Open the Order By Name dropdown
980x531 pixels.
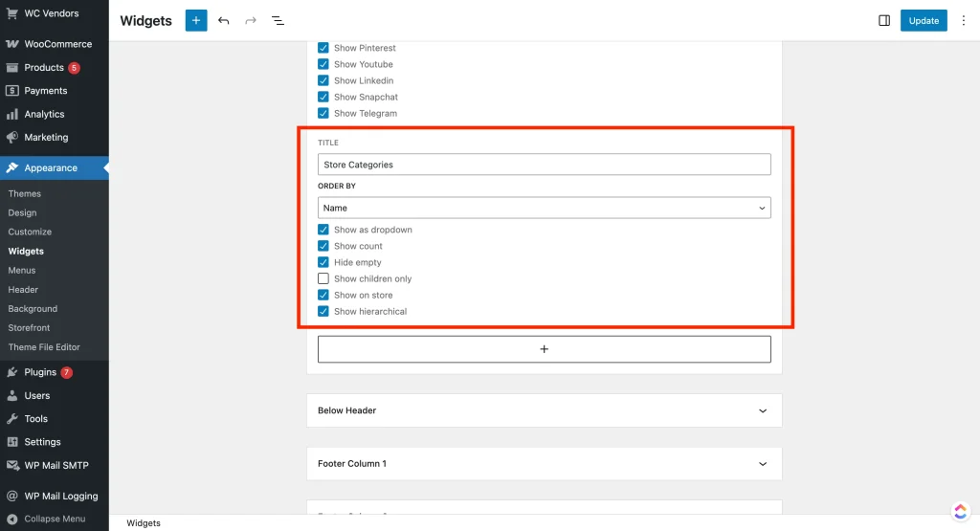(x=544, y=208)
